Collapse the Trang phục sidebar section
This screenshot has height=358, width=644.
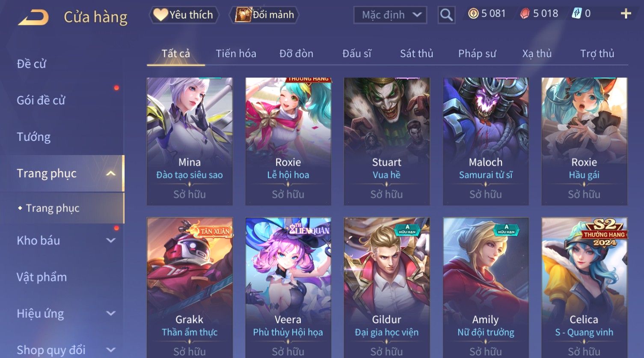coord(110,173)
